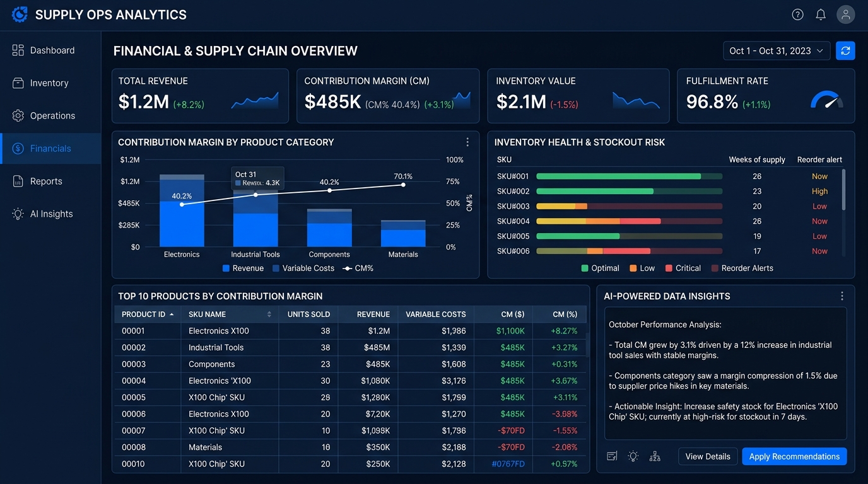This screenshot has height=484, width=868.
Task: Open the help question mark icon
Action: [x=797, y=14]
